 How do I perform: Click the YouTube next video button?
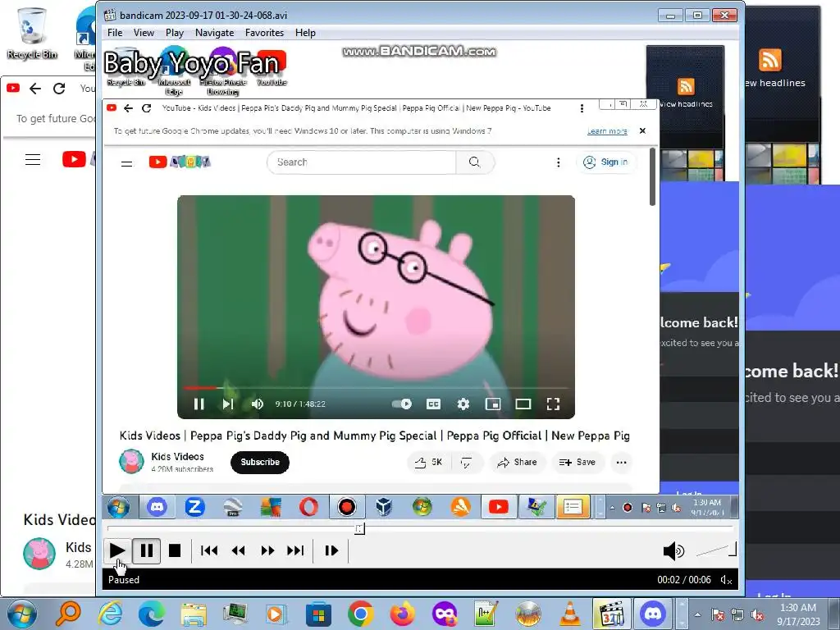point(228,404)
